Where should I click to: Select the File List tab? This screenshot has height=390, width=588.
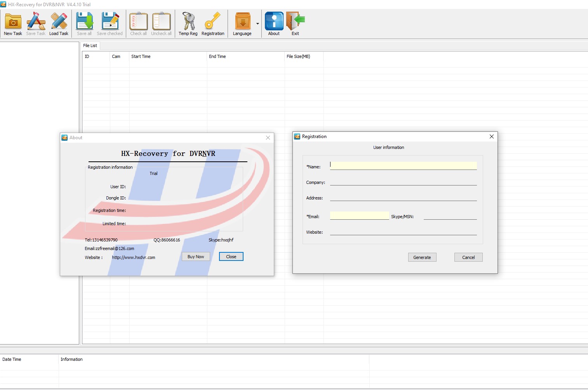tap(90, 45)
